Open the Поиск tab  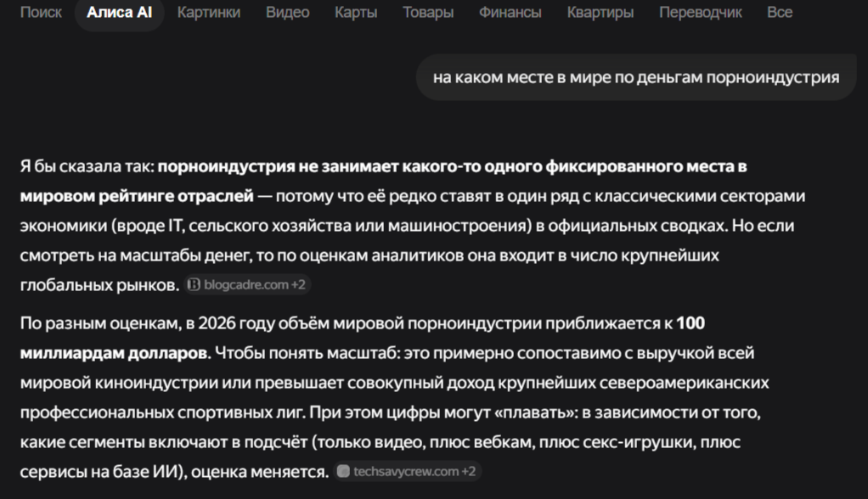coord(41,12)
